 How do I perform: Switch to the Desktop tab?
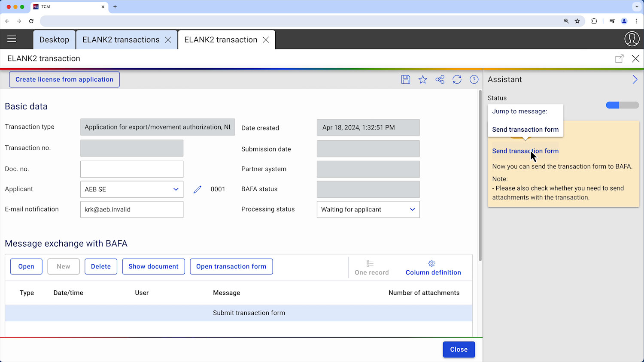54,39
